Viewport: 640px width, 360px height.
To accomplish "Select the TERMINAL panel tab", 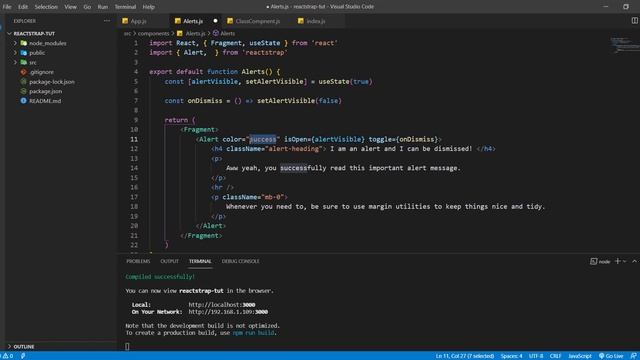I will (x=200, y=261).
